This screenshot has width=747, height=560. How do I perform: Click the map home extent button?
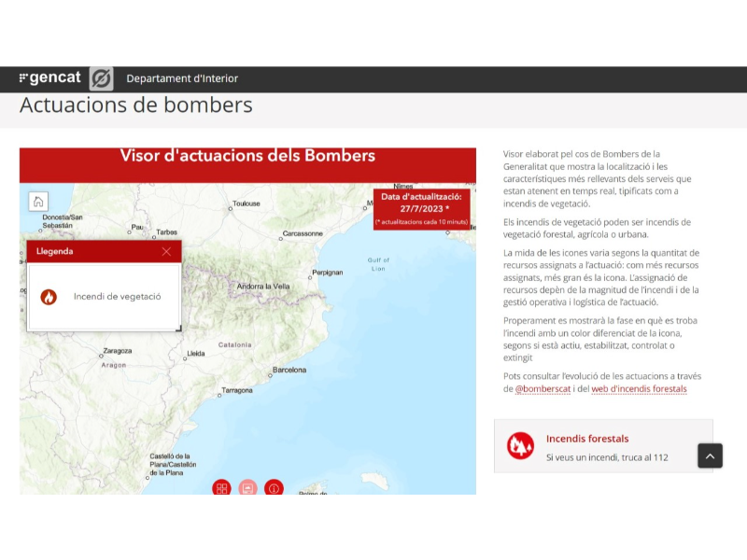[38, 202]
